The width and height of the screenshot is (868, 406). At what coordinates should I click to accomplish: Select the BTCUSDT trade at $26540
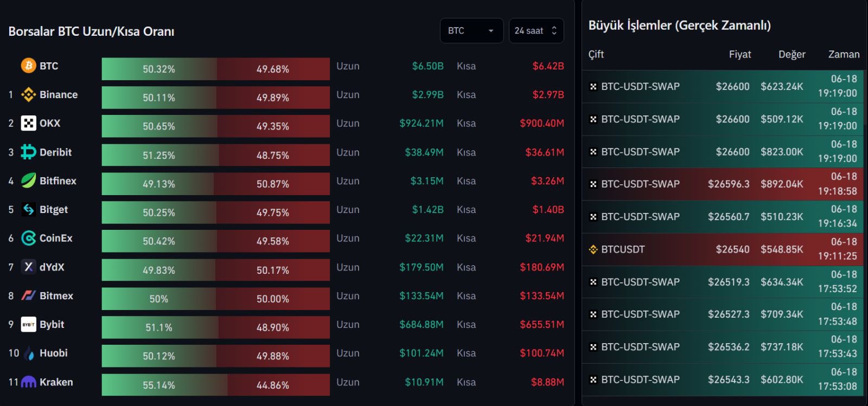(x=723, y=249)
